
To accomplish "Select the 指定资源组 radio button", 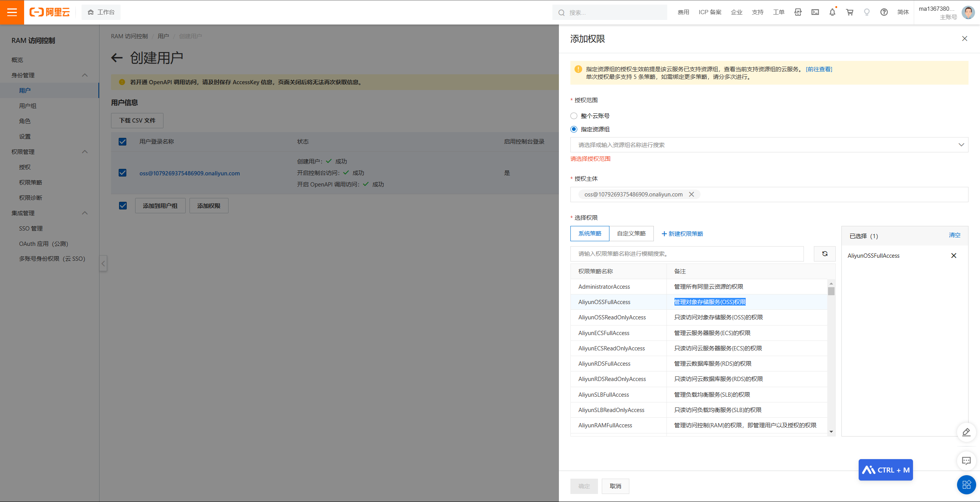I will [574, 129].
